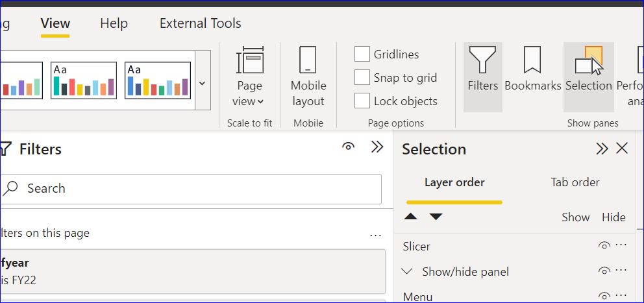Image resolution: width=644 pixels, height=303 pixels.
Task: Switch to Mobile layout
Action: [308, 77]
